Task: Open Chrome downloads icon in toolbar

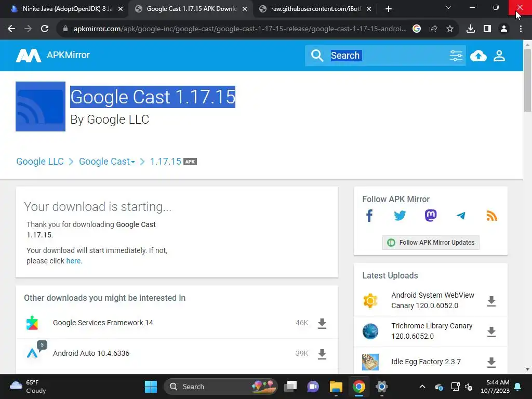Action: (x=470, y=29)
